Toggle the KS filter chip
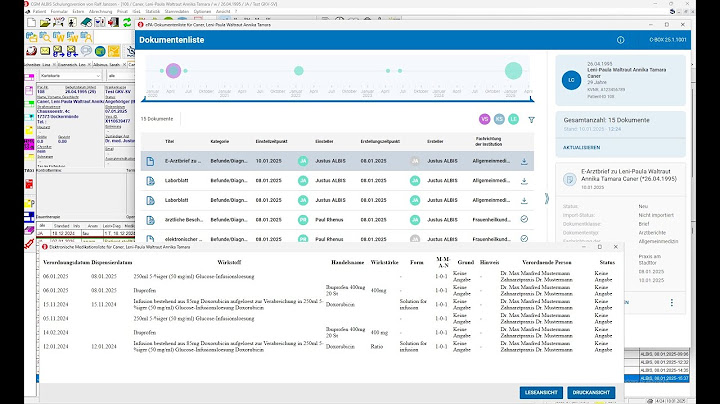The image size is (720, 404). [499, 119]
